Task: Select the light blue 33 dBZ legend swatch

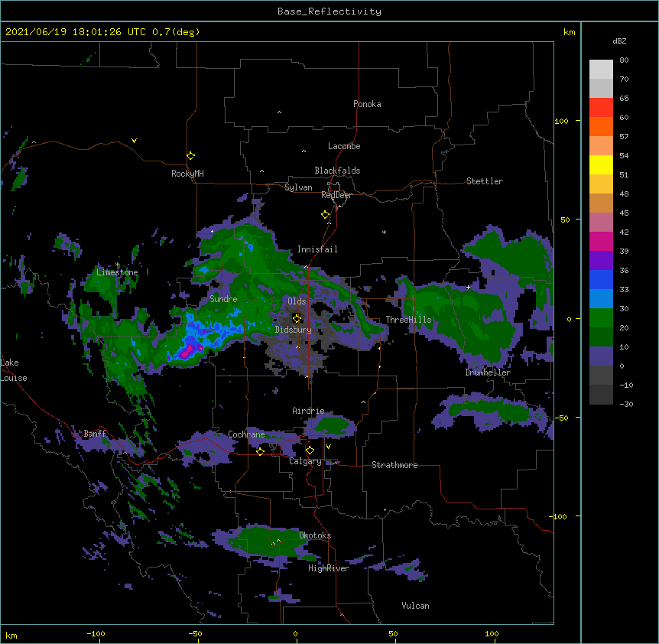Action: tap(601, 299)
